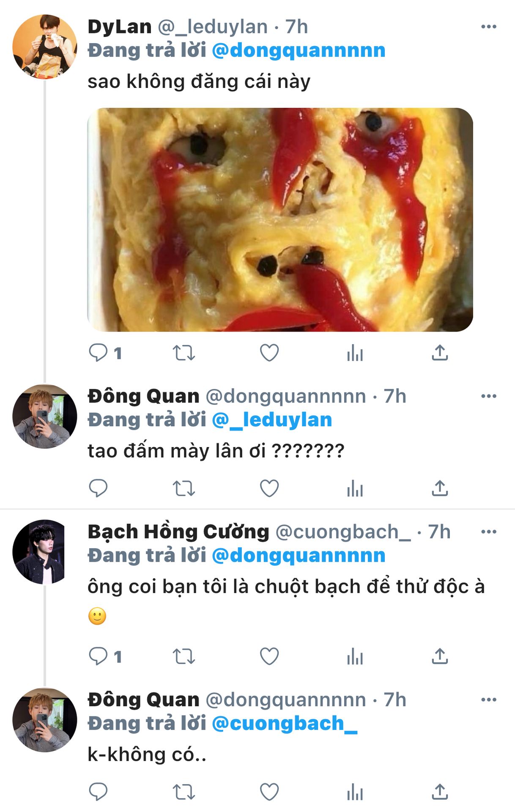View analytics for DyLan's tweet
This screenshot has width=515, height=812.
pyautogui.click(x=355, y=353)
